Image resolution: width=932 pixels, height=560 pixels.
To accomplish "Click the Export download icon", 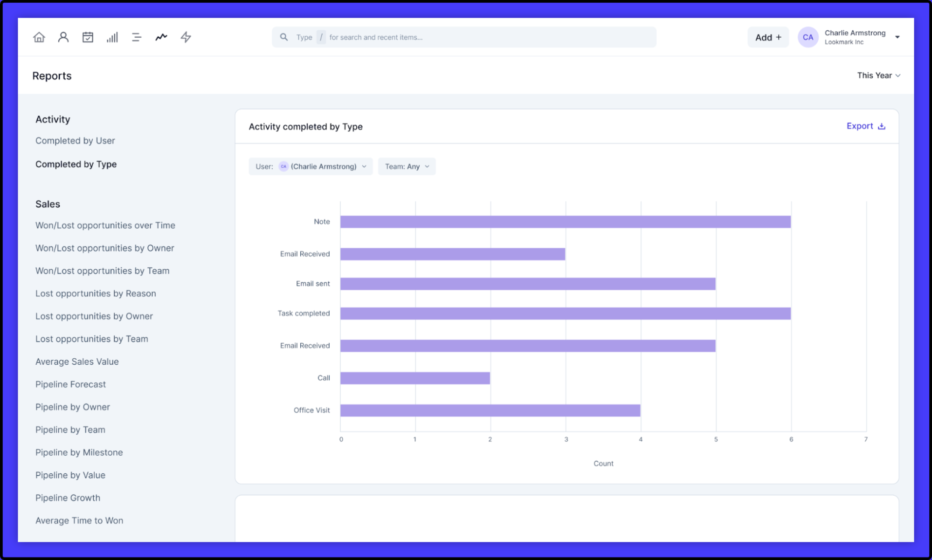I will click(x=881, y=126).
